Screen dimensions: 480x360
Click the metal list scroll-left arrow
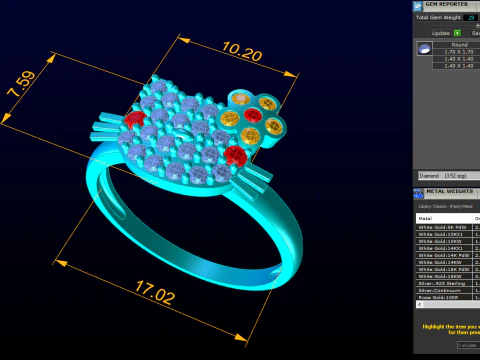[x=420, y=304]
